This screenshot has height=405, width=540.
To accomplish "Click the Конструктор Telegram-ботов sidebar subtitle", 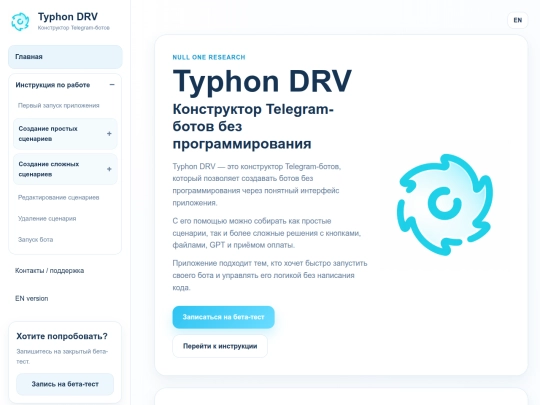I will tap(74, 28).
